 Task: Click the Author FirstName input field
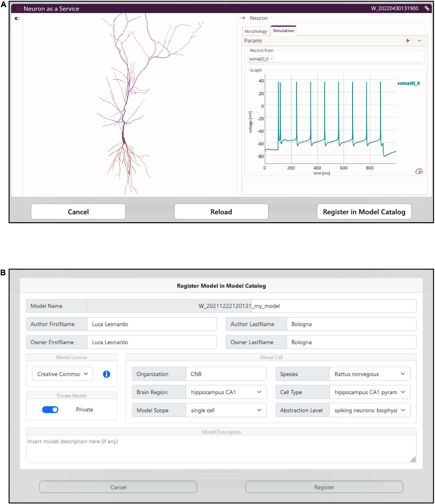(152, 324)
